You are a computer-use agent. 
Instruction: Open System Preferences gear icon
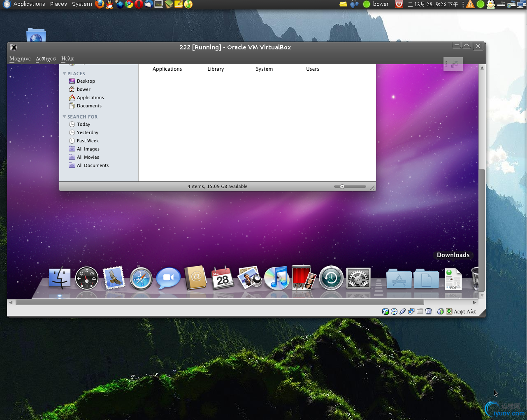[x=358, y=278]
